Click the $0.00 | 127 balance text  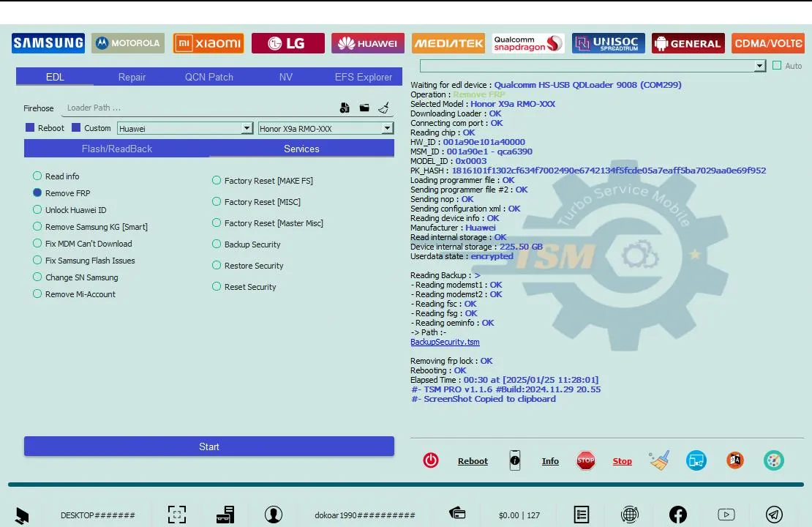point(519,515)
